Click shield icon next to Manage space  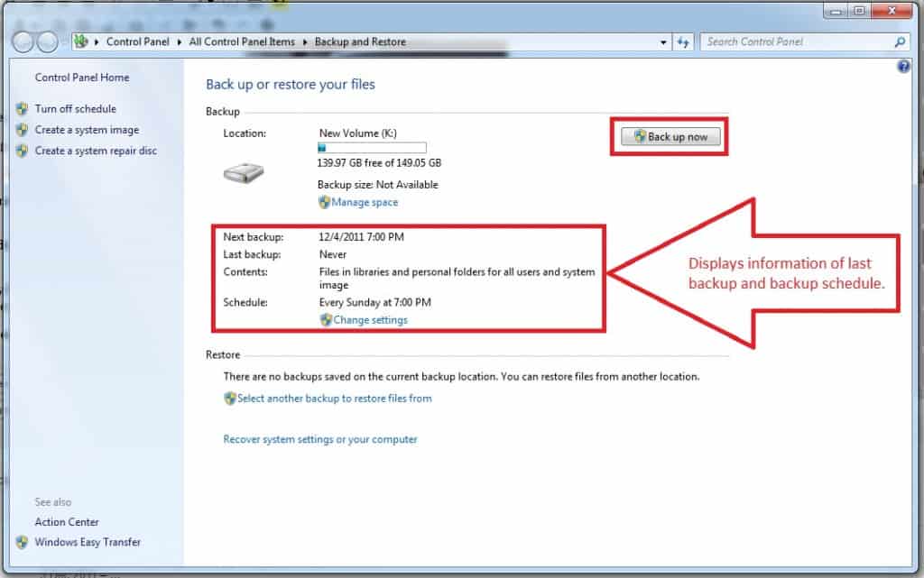point(324,203)
